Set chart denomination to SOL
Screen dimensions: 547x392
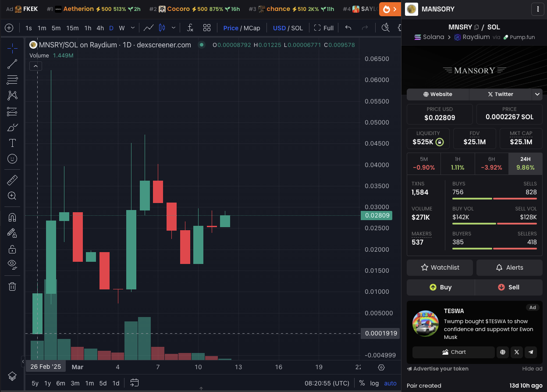(x=297, y=28)
